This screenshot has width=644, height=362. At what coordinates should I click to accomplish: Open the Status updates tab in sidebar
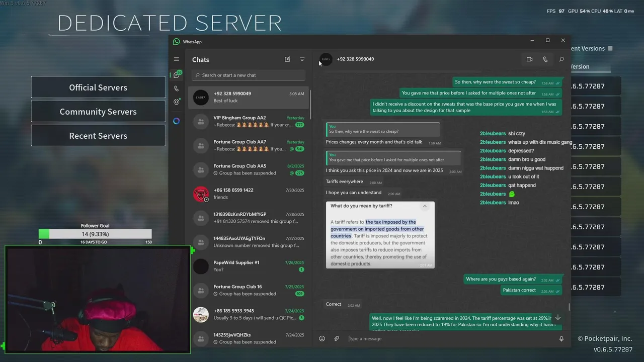coord(177,102)
